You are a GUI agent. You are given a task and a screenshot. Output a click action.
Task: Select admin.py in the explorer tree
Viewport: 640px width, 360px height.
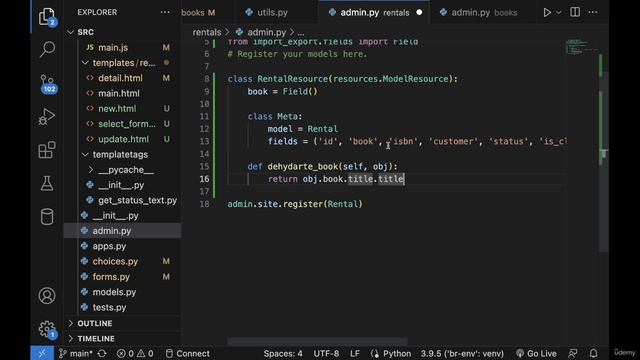tap(123, 231)
